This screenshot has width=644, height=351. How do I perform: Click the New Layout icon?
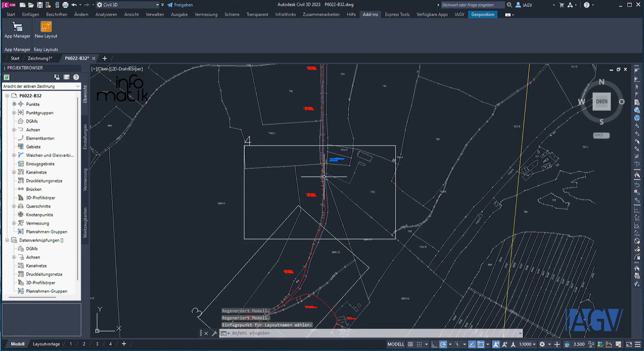46,27
